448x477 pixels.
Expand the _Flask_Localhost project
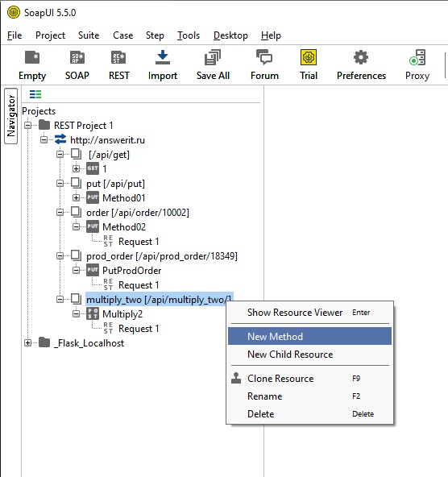point(27,343)
